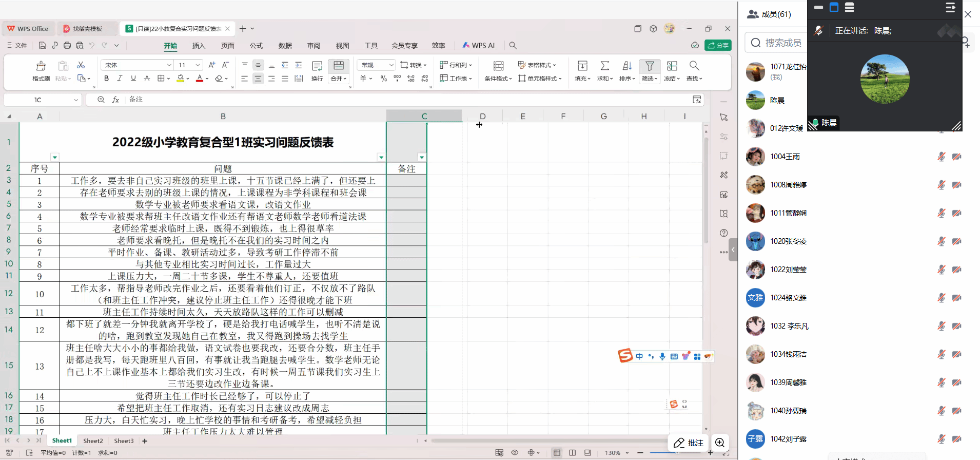980x460 pixels.
Task: Click the Format Painter (格式刷) icon
Action: [x=41, y=66]
